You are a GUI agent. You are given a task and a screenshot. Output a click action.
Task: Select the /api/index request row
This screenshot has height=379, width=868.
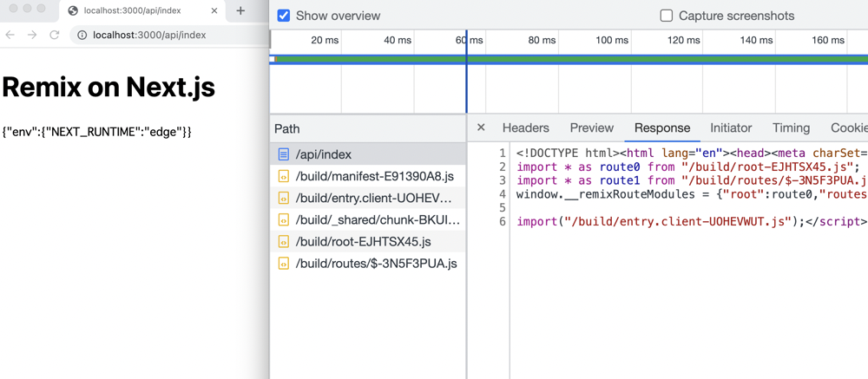[367, 154]
